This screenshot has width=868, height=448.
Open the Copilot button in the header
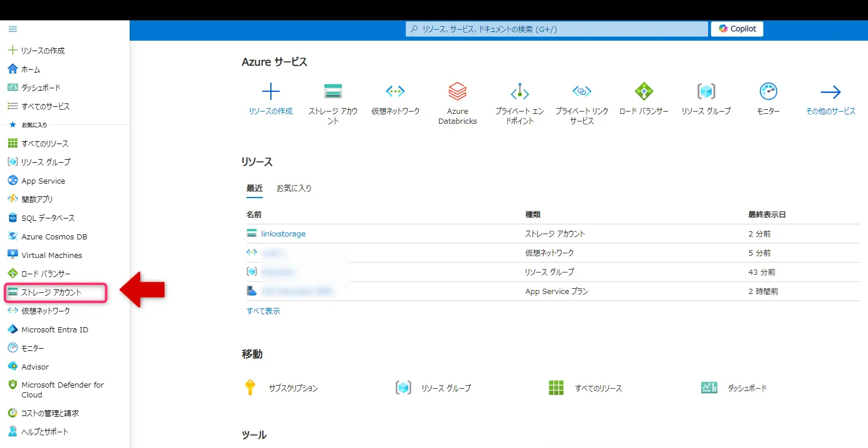click(x=737, y=29)
